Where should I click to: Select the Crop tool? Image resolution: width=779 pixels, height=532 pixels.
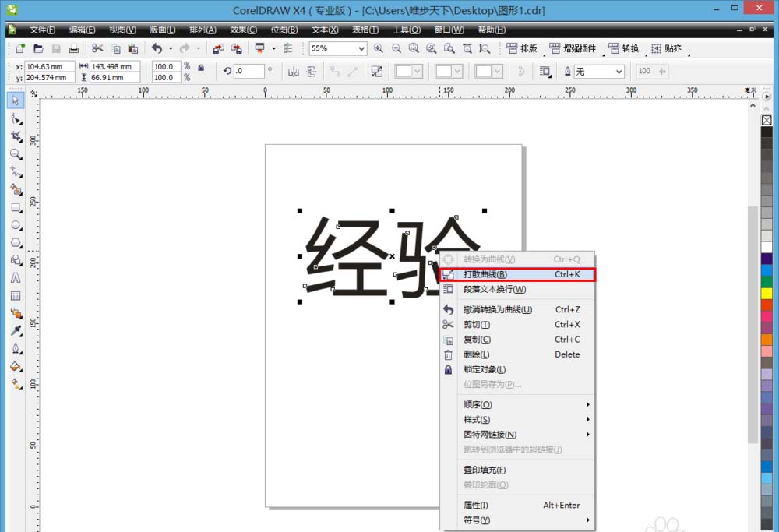tap(16, 136)
